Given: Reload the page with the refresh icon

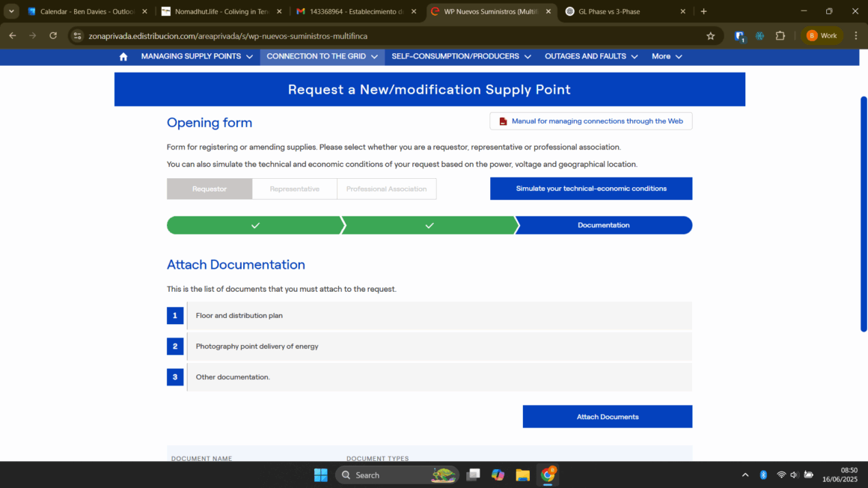Looking at the screenshot, I should [53, 36].
